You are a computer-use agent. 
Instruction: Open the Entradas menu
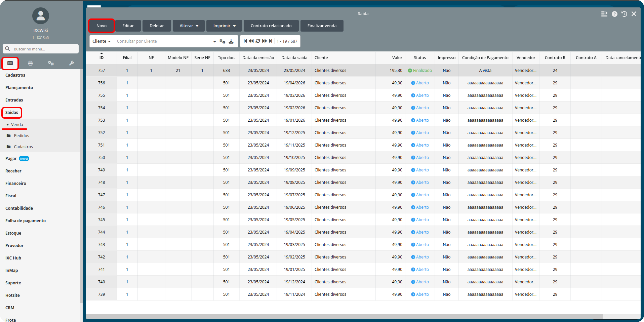pos(14,100)
